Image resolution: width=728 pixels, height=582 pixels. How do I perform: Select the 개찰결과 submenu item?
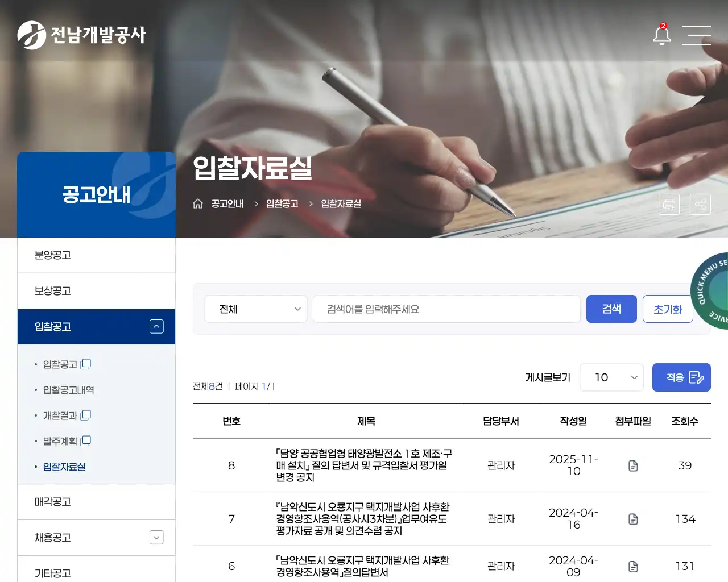point(60,415)
